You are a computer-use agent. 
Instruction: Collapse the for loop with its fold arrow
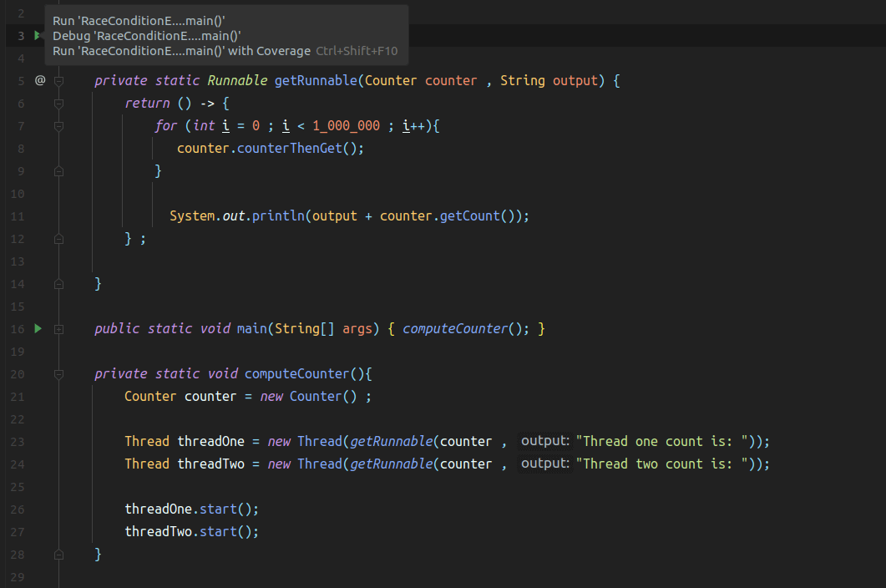[x=58, y=125]
